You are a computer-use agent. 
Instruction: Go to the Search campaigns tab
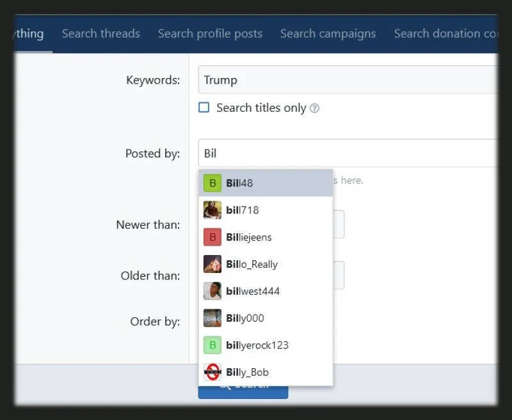328,34
